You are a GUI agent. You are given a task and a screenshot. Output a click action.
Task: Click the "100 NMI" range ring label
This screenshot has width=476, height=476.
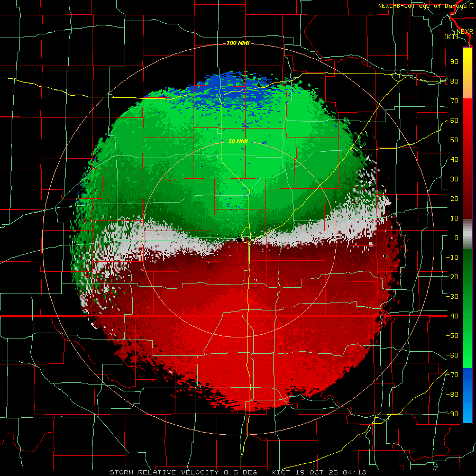point(238,43)
